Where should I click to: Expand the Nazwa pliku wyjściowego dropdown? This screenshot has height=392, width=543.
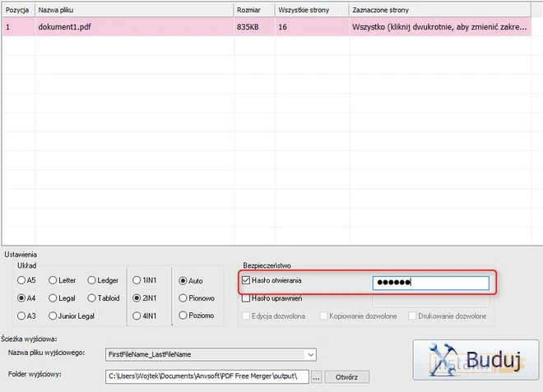coord(309,354)
